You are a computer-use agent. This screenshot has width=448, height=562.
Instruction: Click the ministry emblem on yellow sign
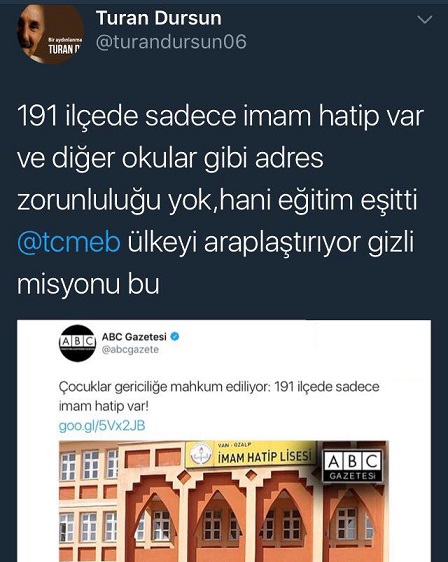pos(201,454)
